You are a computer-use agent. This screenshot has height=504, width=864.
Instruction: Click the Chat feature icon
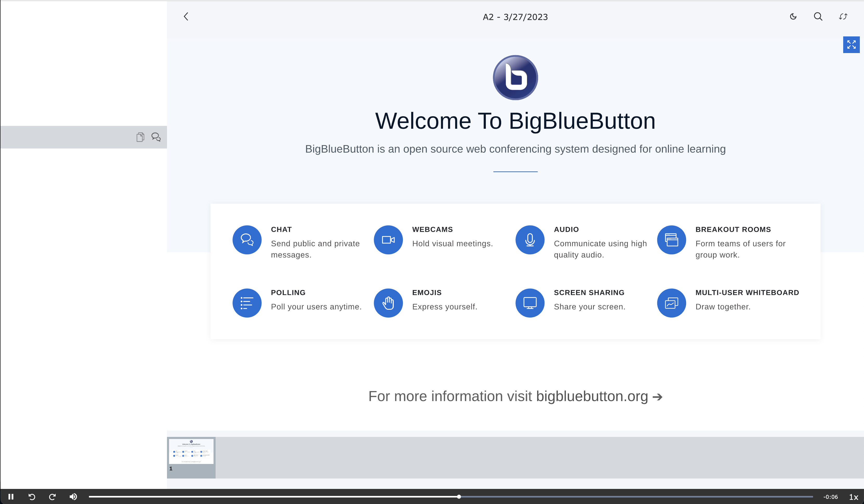pos(247,240)
